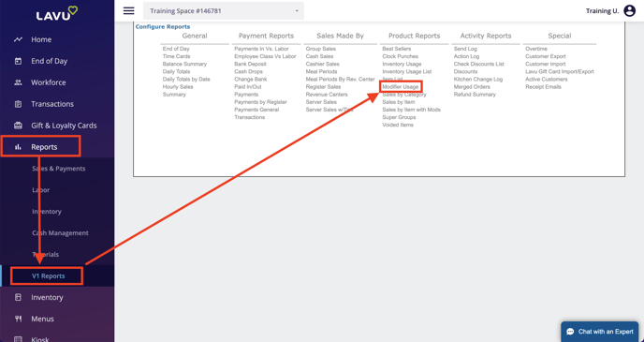Click the Configure Reports link
644x342 pixels.
click(x=163, y=27)
